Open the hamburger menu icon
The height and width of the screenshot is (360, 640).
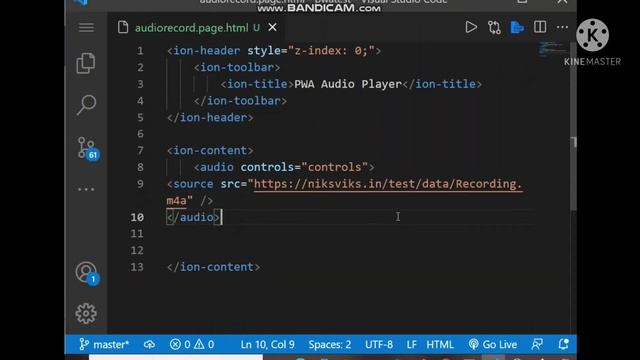click(x=86, y=27)
